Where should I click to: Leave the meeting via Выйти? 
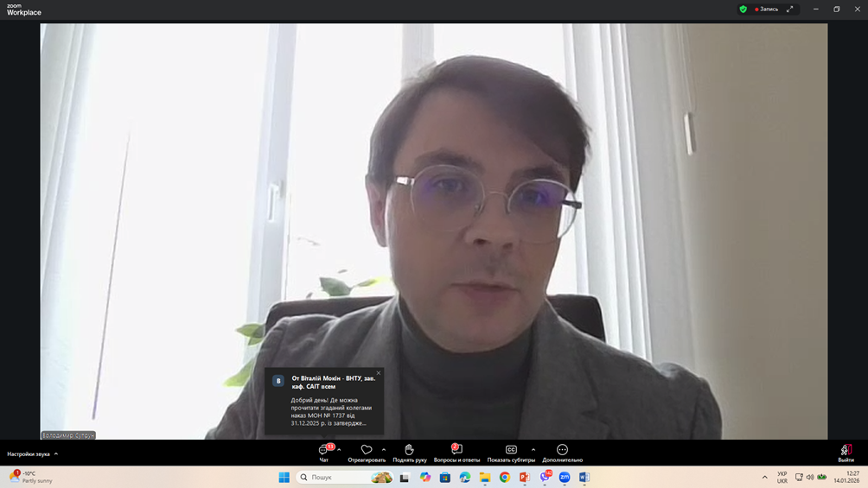(846, 453)
